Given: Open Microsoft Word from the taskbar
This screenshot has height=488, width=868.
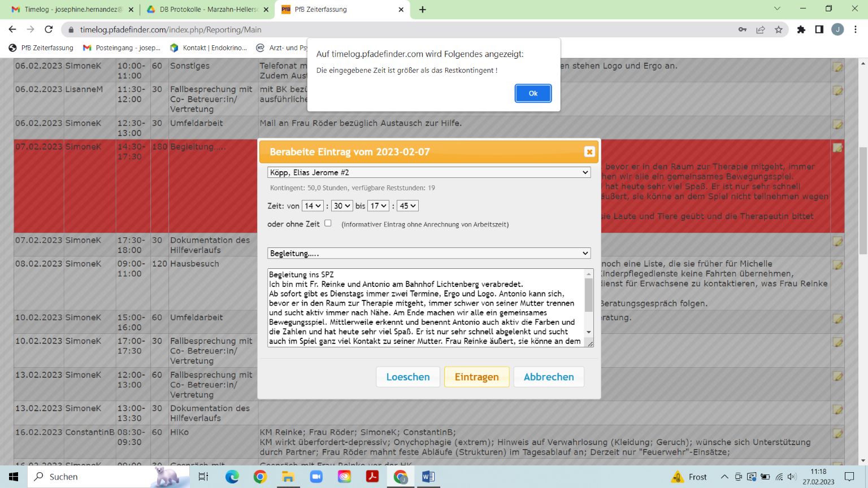Looking at the screenshot, I should tap(428, 477).
